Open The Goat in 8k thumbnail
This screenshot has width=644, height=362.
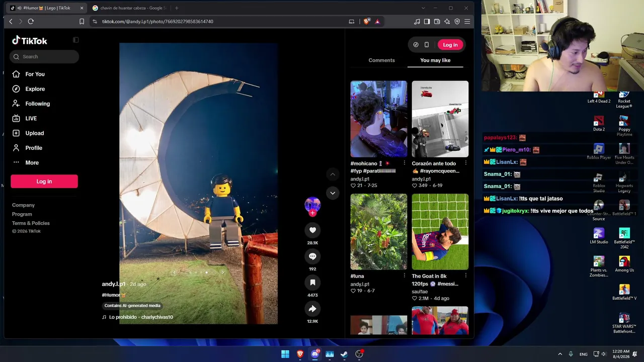(440, 232)
